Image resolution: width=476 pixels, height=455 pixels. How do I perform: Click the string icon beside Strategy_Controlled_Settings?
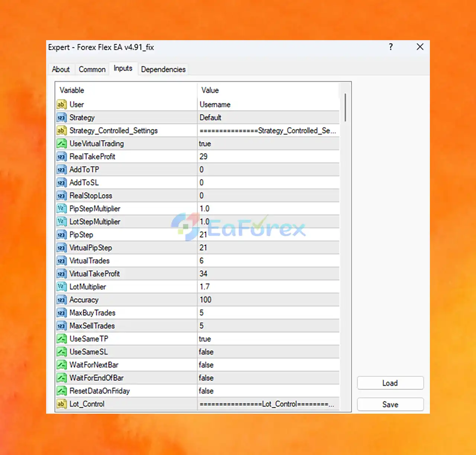pyautogui.click(x=61, y=130)
